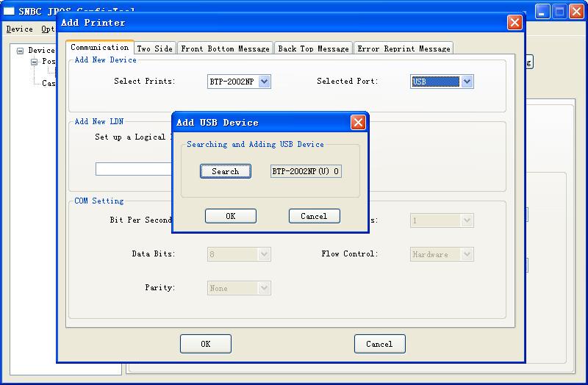This screenshot has height=385, width=588.
Task: Open the Selected Port USB dropdown
Action: [x=442, y=82]
